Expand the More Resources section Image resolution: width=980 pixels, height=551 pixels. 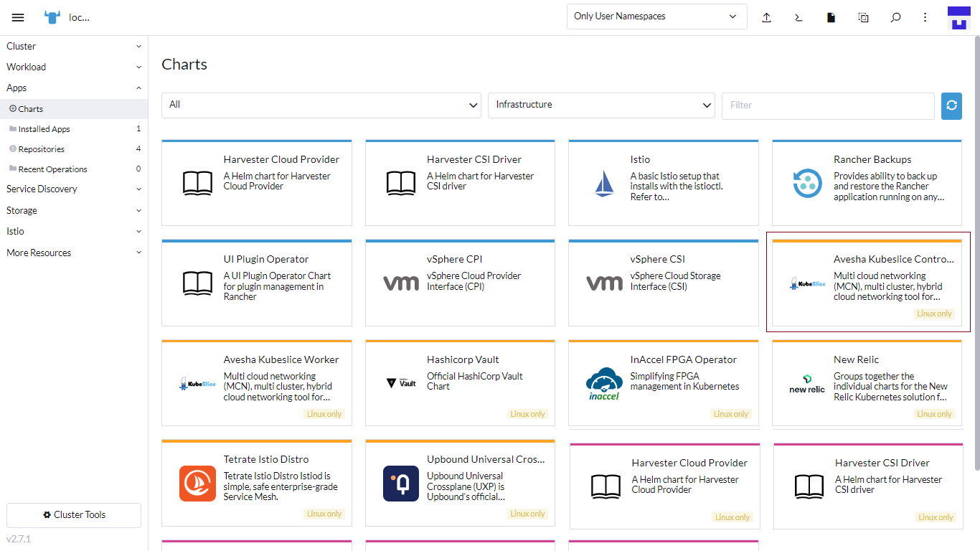pos(74,253)
